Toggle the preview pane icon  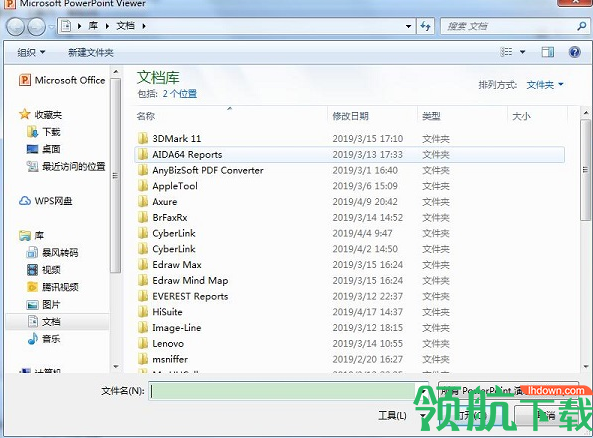point(547,52)
